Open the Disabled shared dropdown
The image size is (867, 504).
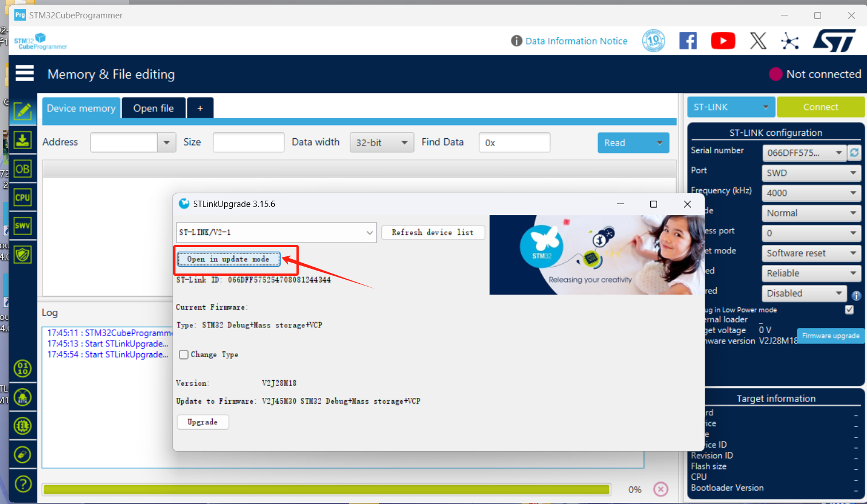tap(804, 293)
